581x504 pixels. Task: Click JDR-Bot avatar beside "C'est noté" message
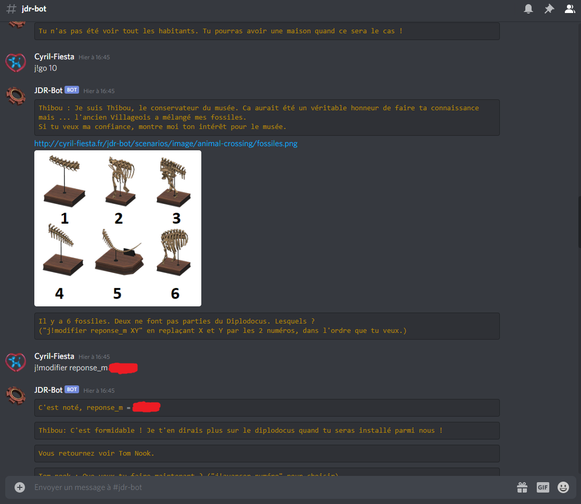[x=16, y=395]
